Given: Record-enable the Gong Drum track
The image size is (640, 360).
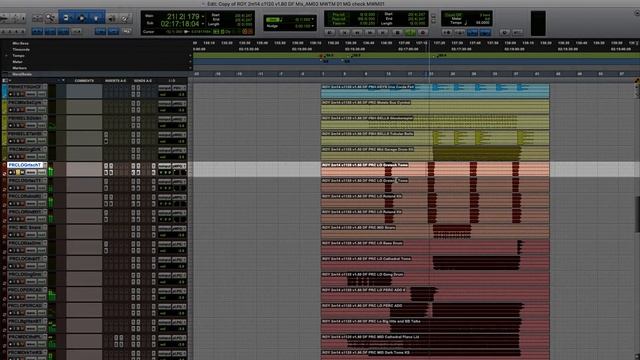Looking at the screenshot, I should click(11, 282).
